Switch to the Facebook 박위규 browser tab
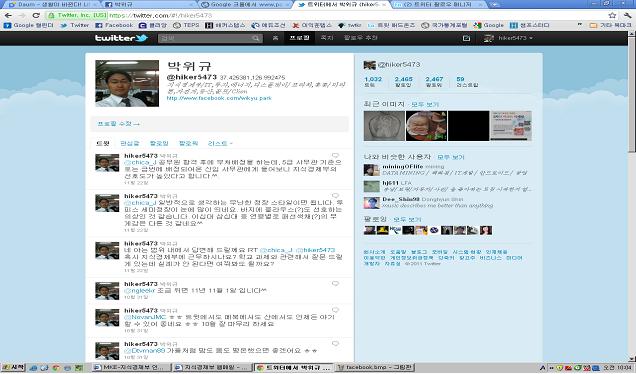The width and height of the screenshot is (636, 374). (148, 4)
